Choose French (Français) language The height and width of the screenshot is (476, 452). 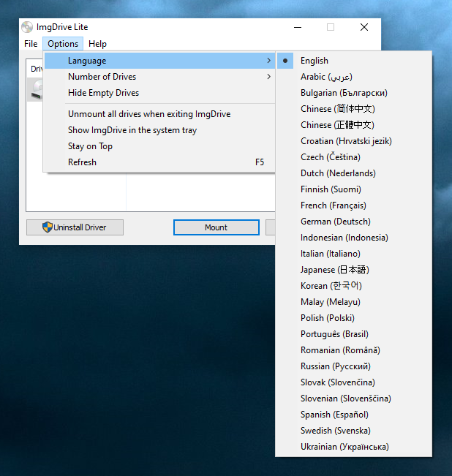[x=354, y=205]
